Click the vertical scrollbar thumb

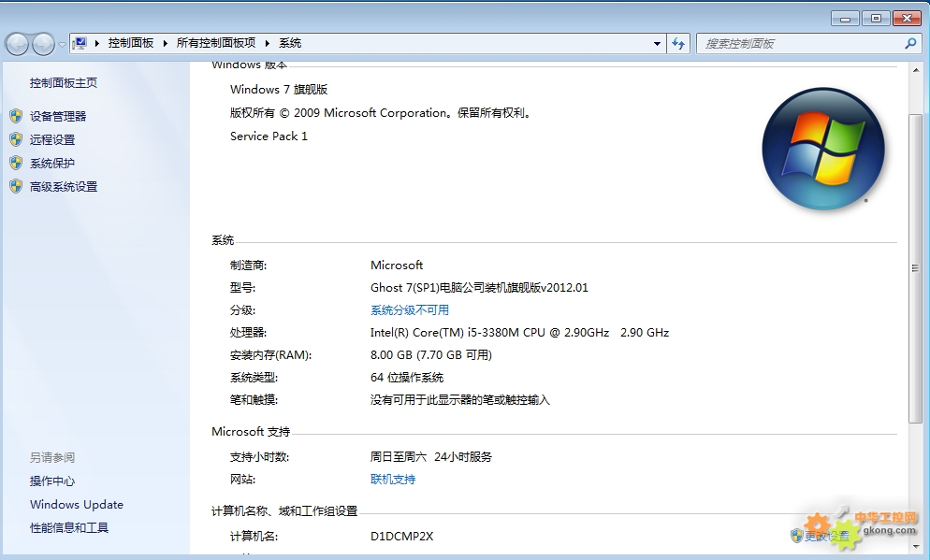[915, 268]
